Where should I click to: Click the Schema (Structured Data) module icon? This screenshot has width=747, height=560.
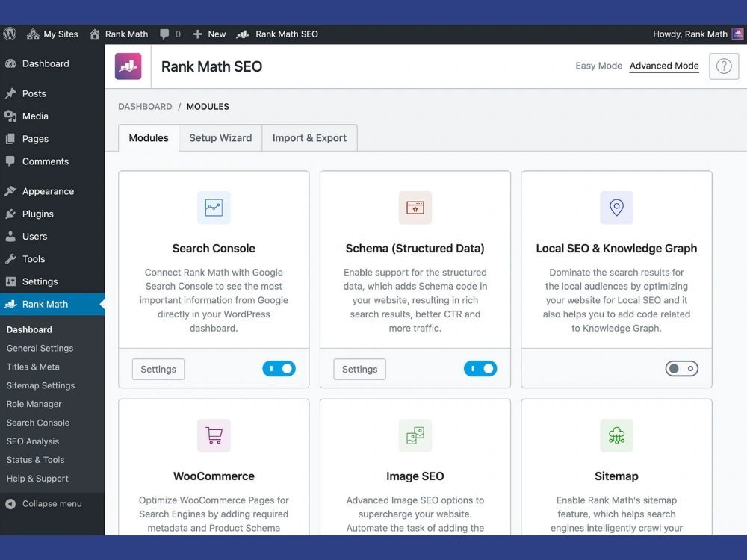point(415,208)
